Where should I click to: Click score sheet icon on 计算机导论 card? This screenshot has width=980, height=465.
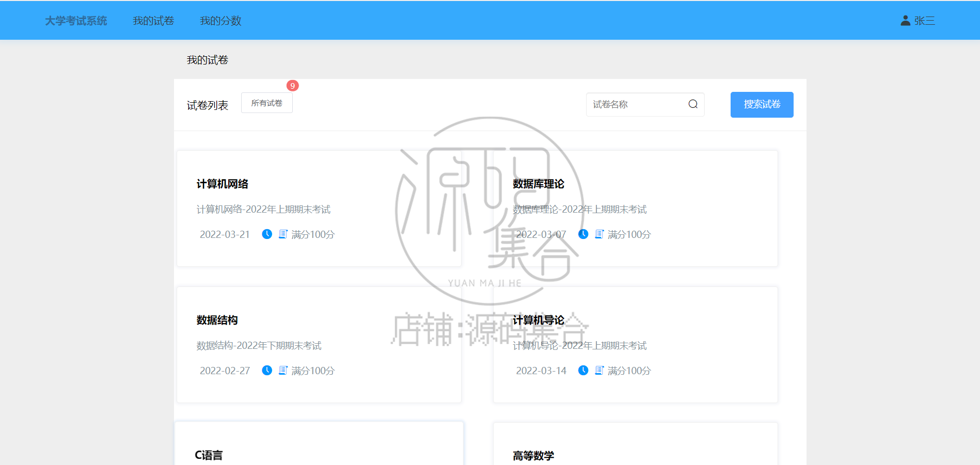(599, 370)
